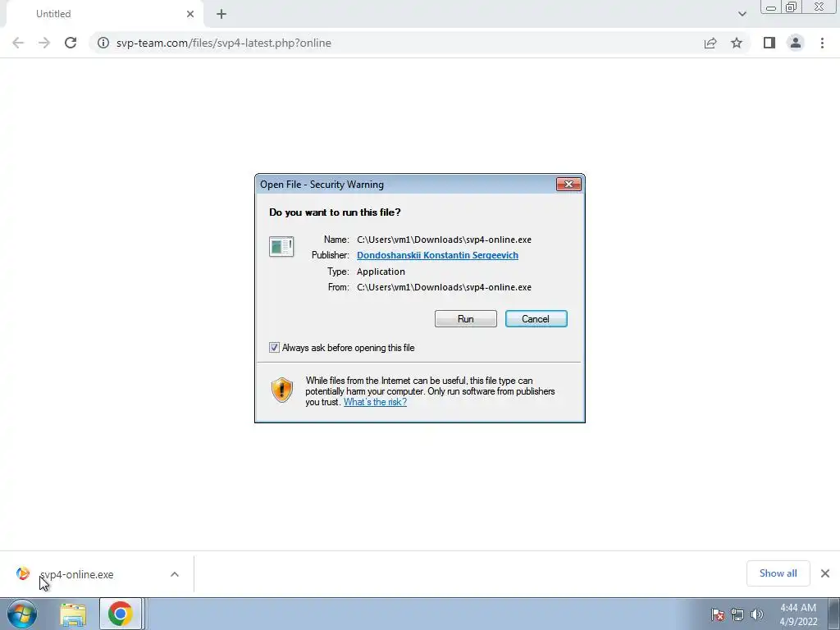
Task: Click the warning shield icon in dialog
Action: tap(282, 390)
